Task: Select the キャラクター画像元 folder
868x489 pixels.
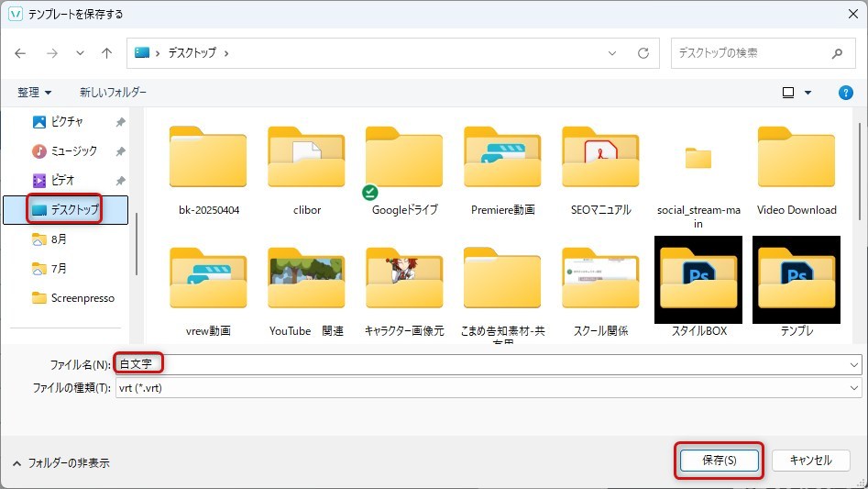Action: click(404, 292)
